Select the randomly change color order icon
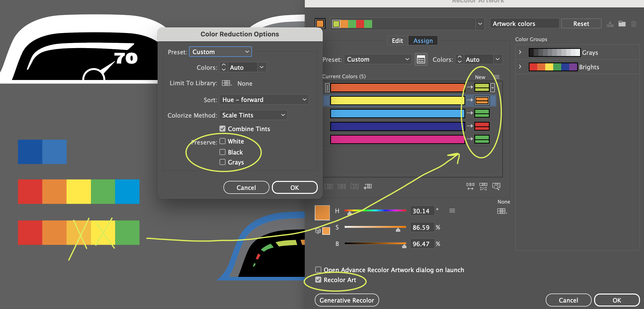Viewport: 644px width, 309px height. click(x=470, y=186)
